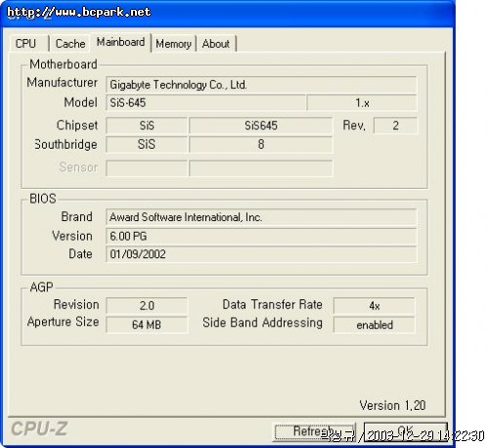Viewport: 489px width, 448px height.
Task: Click the Side Band Addressing label
Action: (x=262, y=323)
